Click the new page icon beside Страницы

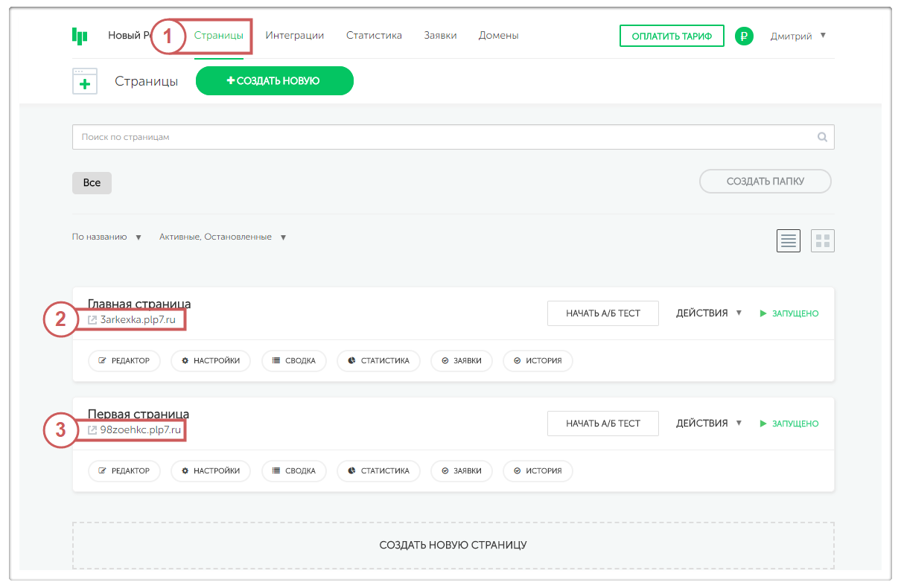pos(85,81)
